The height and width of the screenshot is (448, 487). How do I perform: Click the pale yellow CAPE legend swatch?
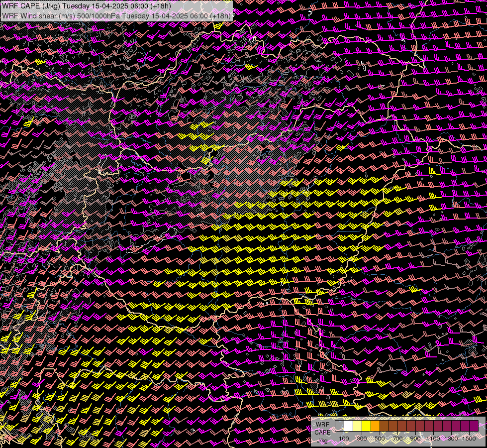358,426
